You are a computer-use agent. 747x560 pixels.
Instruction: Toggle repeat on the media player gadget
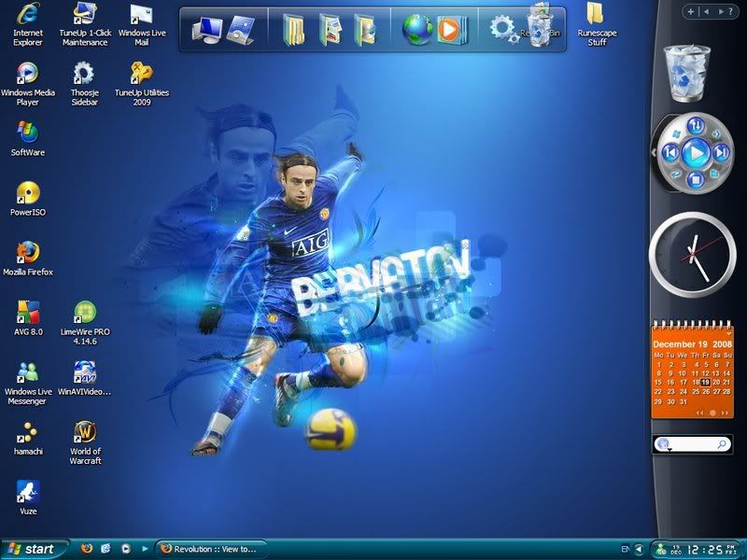coord(675,175)
